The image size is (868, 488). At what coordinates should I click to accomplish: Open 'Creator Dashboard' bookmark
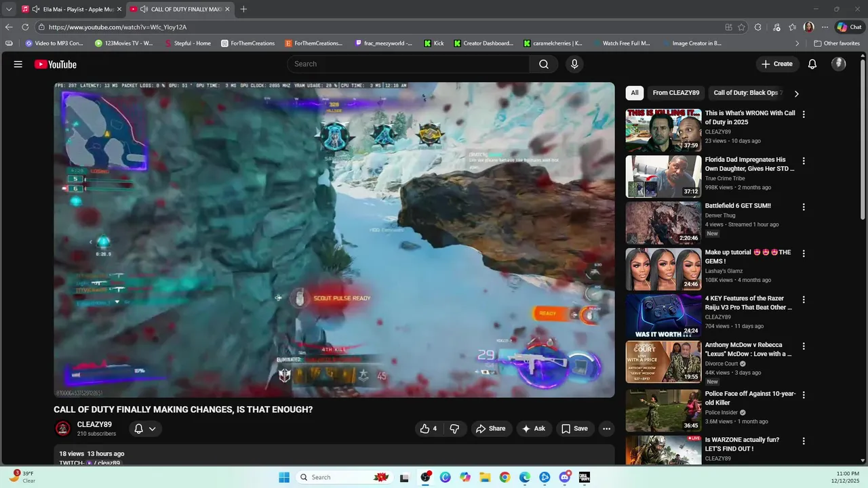tap(484, 43)
